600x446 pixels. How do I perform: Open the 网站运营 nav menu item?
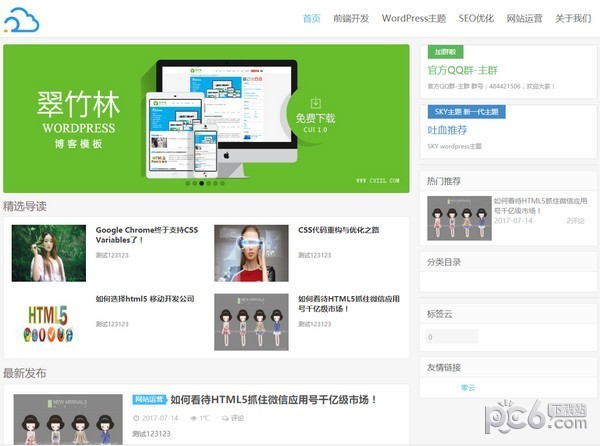pyautogui.click(x=524, y=18)
